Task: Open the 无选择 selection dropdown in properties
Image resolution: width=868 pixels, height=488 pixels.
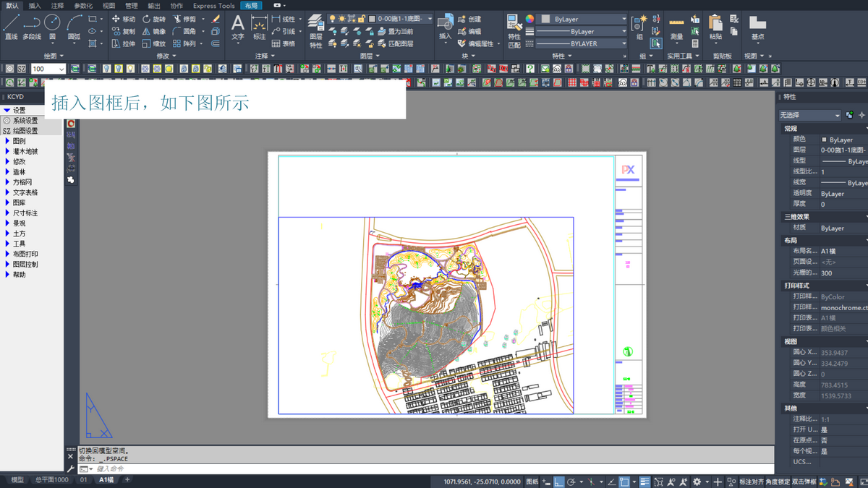Action: [x=809, y=115]
